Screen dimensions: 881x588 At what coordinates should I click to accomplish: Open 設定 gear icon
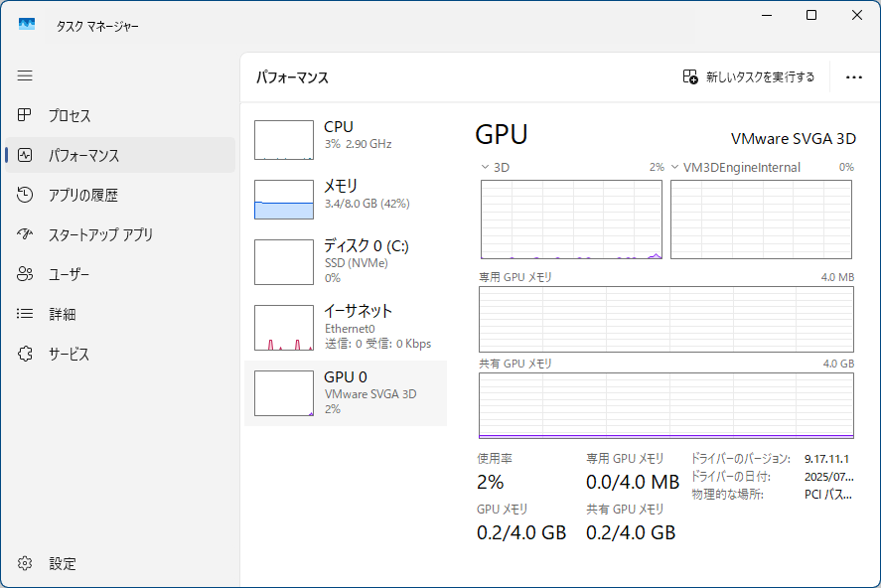point(26,563)
